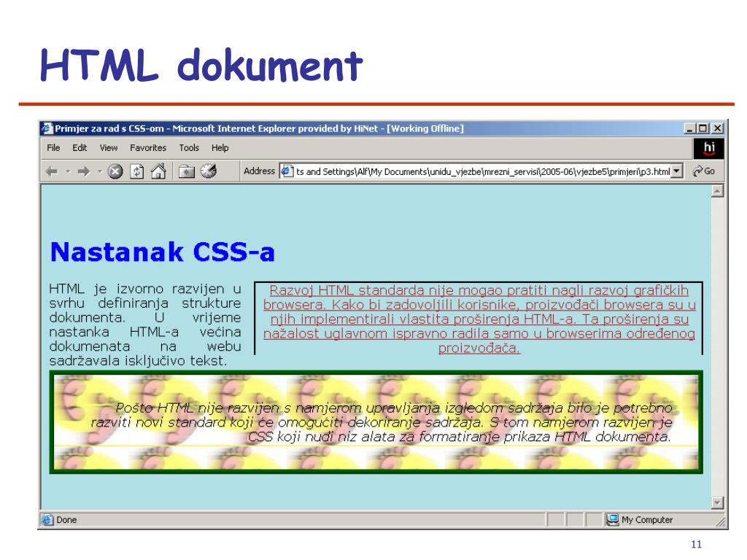
Task: Click the Internet Explorer title bar icon
Action: tap(47, 128)
